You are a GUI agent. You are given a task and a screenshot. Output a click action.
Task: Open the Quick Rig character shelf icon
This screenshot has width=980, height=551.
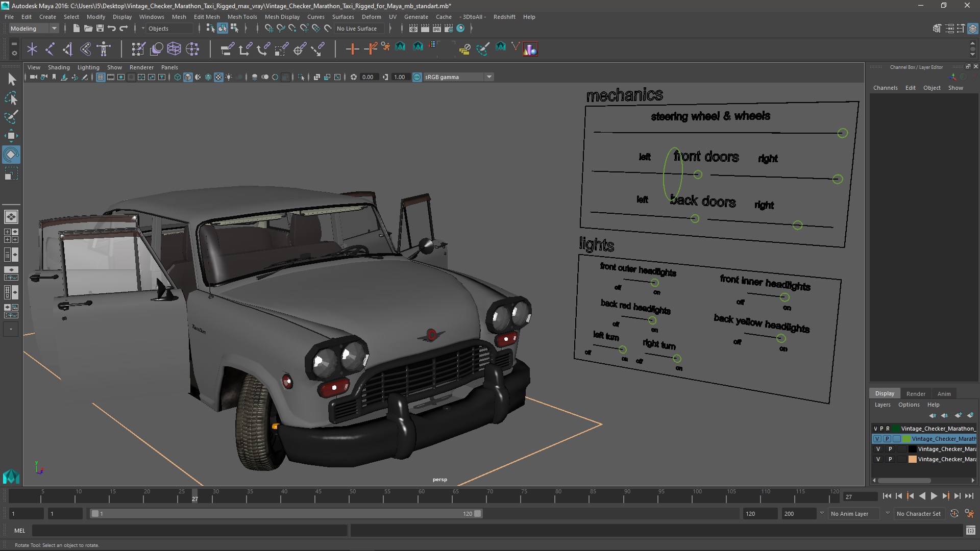(x=104, y=49)
